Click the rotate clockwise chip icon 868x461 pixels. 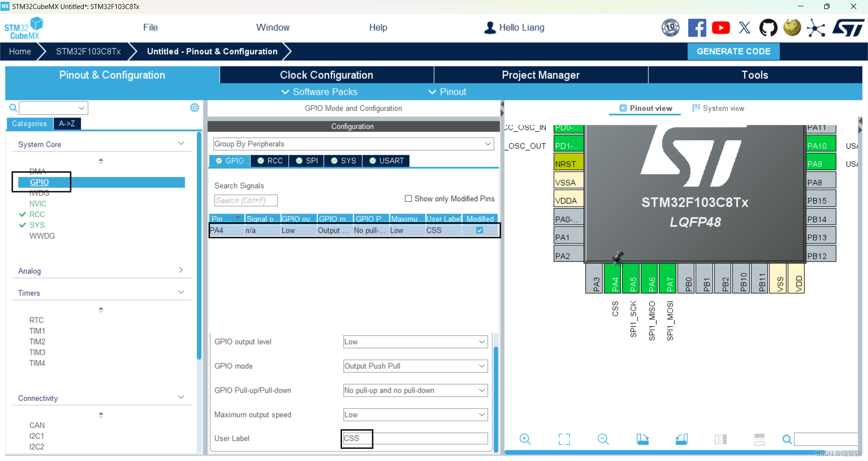[642, 439]
